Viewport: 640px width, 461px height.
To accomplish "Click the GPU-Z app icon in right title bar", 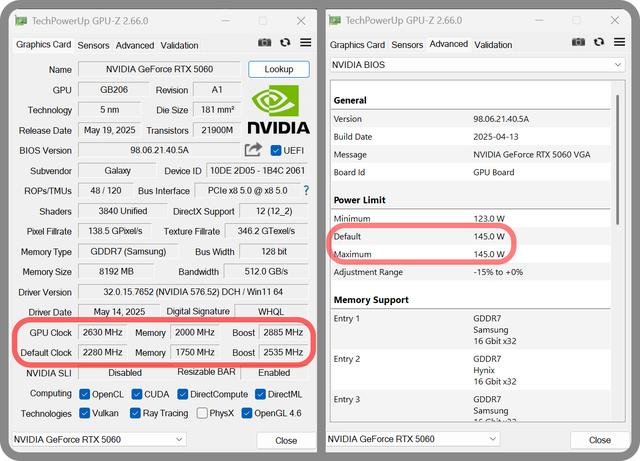I will coord(335,20).
